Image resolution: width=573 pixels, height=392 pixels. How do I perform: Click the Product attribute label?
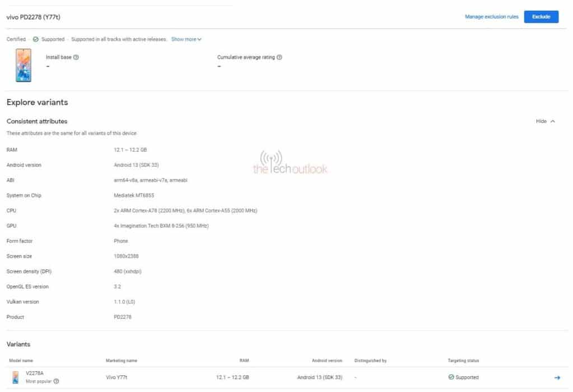coord(15,317)
